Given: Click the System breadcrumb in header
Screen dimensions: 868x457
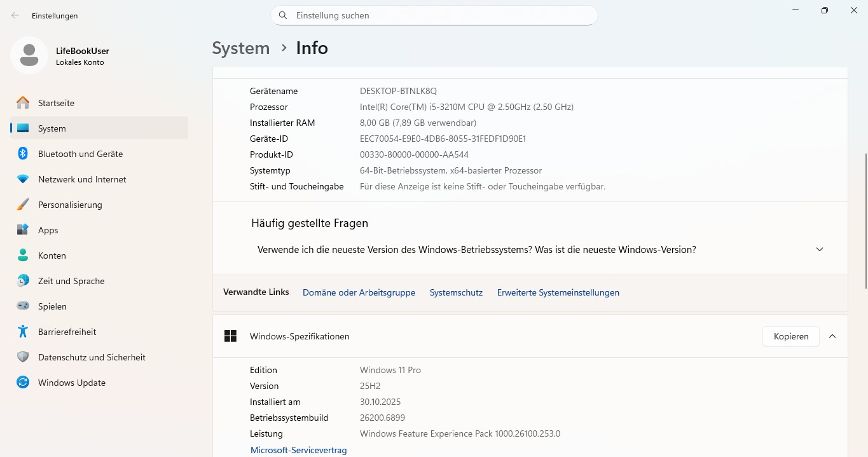Looking at the screenshot, I should 240,48.
